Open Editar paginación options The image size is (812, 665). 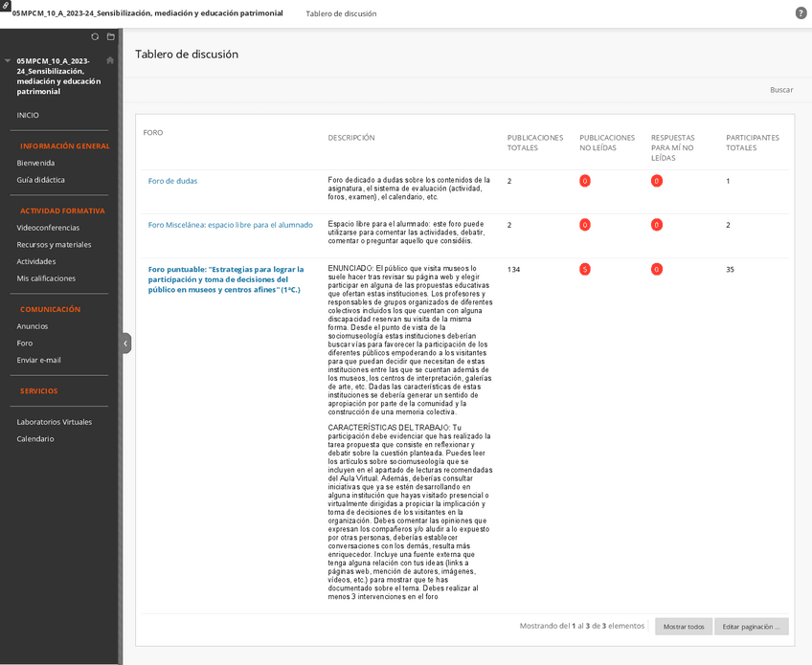tap(751, 627)
